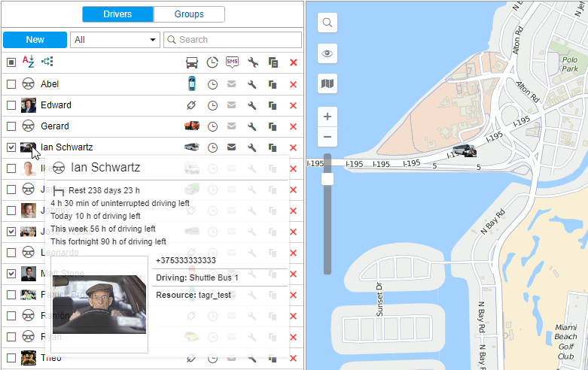
Task: Click the bus unit header icon
Action: [192, 62]
